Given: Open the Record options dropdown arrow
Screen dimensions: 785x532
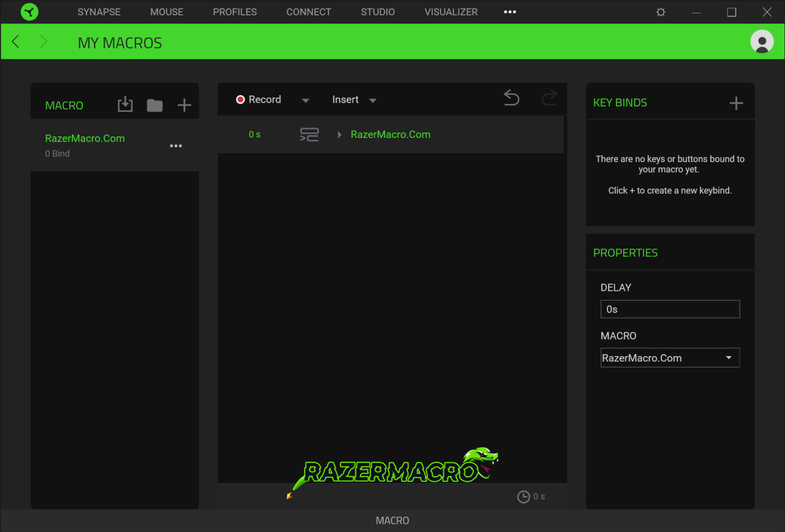Looking at the screenshot, I should [305, 100].
